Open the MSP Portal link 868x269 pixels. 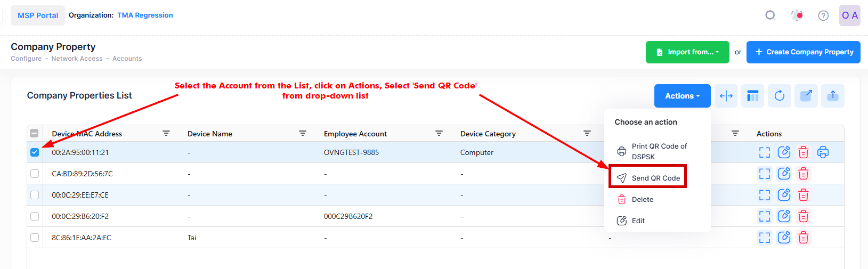(38, 15)
